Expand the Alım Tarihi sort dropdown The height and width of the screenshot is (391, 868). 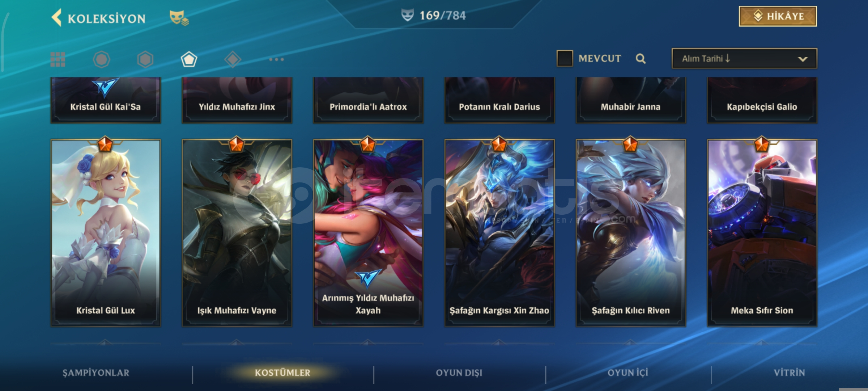pyautogui.click(x=744, y=58)
